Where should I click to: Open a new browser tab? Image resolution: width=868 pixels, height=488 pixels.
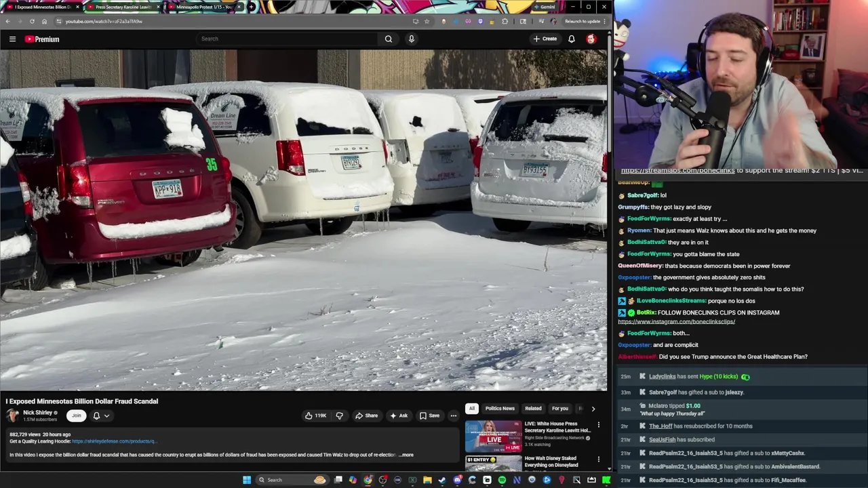(x=251, y=7)
